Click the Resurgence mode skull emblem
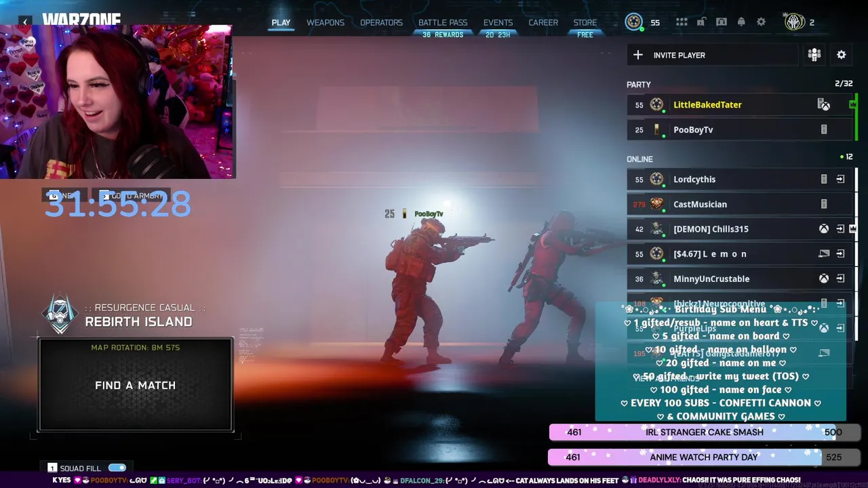Viewport: 868px width, 488px height. click(60, 313)
